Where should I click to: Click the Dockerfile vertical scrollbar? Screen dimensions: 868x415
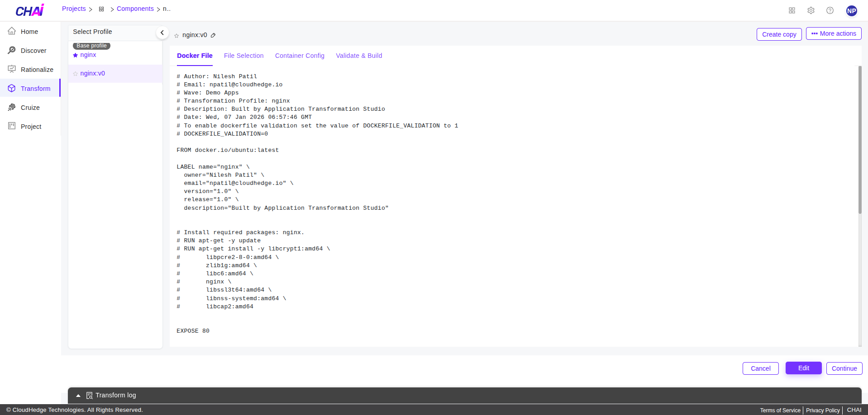860,140
